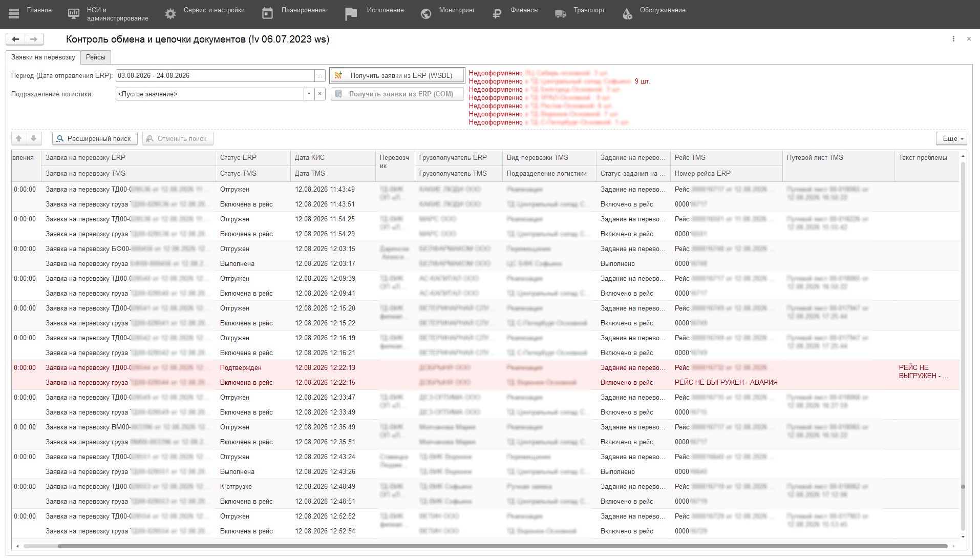Go to the Главное section
This screenshot has height=558, width=980.
(39, 10)
